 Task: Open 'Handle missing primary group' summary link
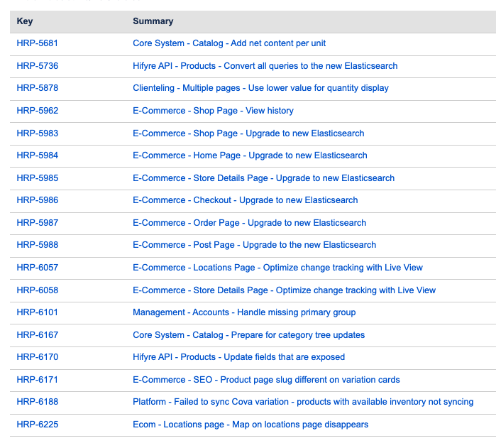pos(244,312)
